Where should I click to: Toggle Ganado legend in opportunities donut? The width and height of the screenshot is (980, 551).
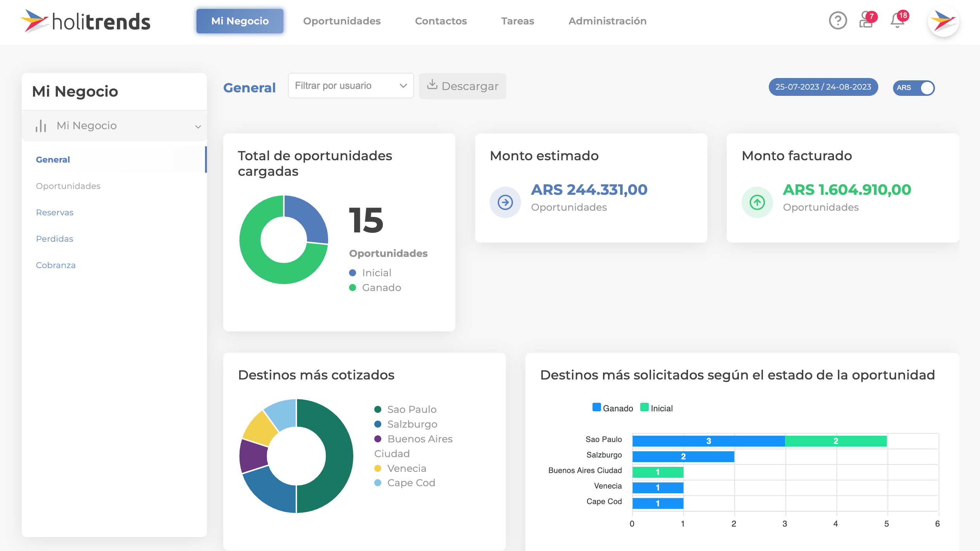(375, 288)
